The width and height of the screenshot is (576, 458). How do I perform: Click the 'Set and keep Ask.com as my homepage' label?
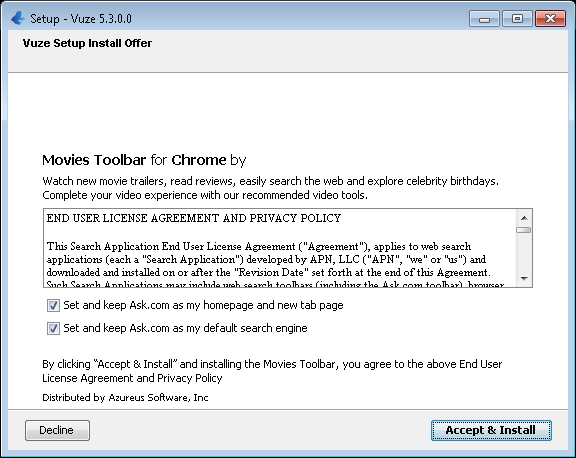[x=203, y=305]
